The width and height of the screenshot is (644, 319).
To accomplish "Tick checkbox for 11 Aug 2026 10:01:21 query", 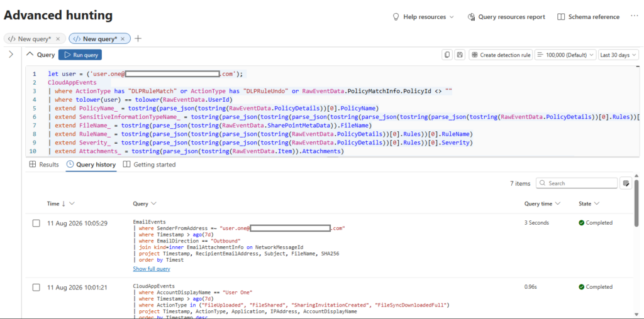I will click(x=36, y=288).
